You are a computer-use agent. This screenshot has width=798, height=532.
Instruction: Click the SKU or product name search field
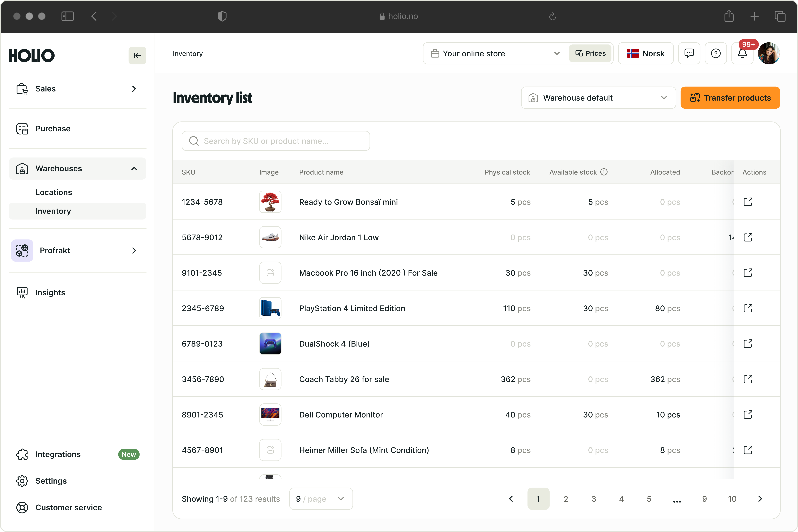tap(276, 141)
